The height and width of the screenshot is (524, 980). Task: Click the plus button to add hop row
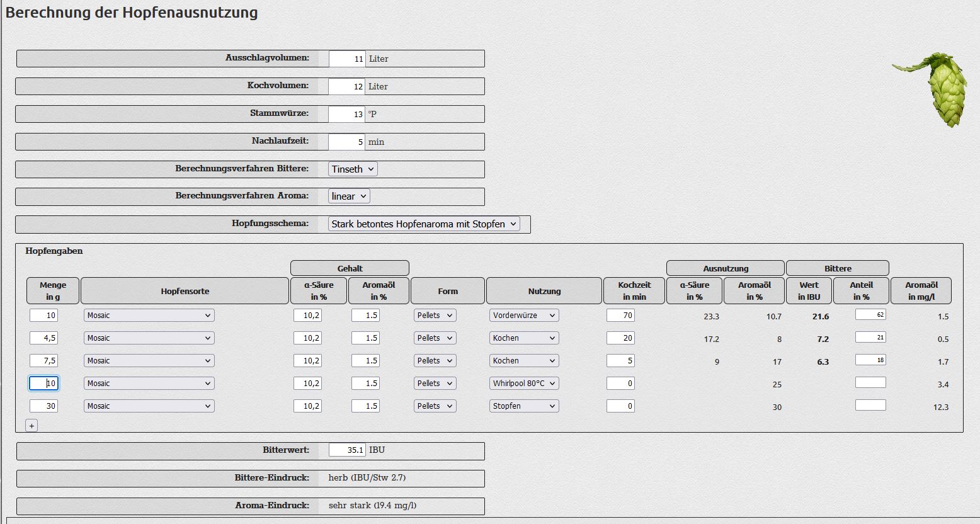31,426
